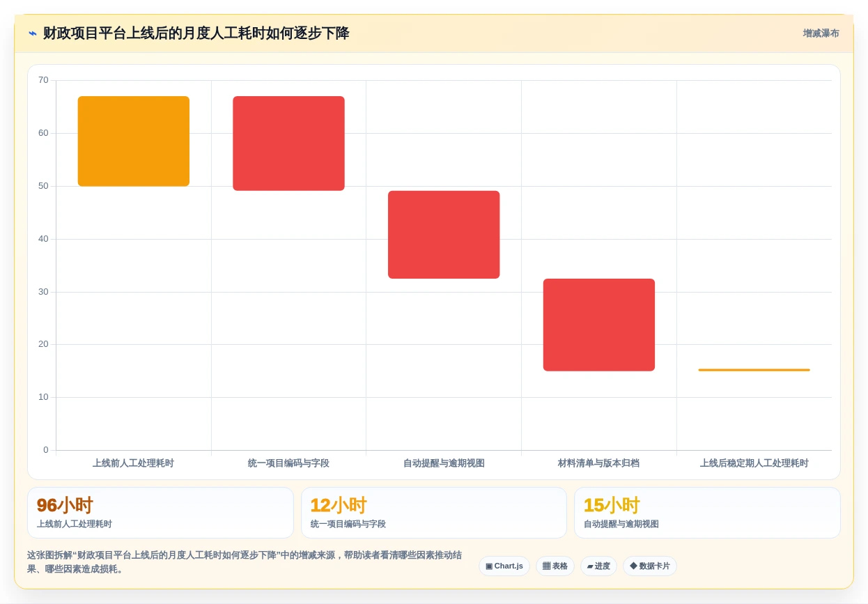The image size is (868, 604).
Task: Select the orange 上线前人工处理耗时 bar
Action: click(134, 141)
